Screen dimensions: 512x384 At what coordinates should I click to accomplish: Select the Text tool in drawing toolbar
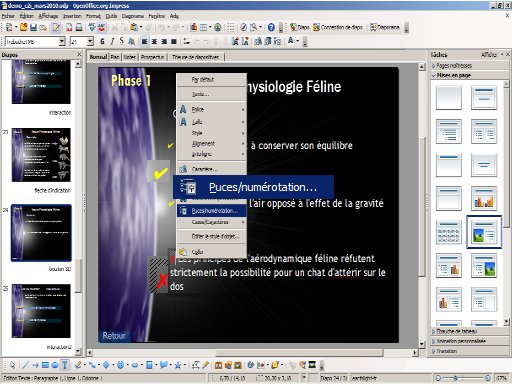click(65, 365)
